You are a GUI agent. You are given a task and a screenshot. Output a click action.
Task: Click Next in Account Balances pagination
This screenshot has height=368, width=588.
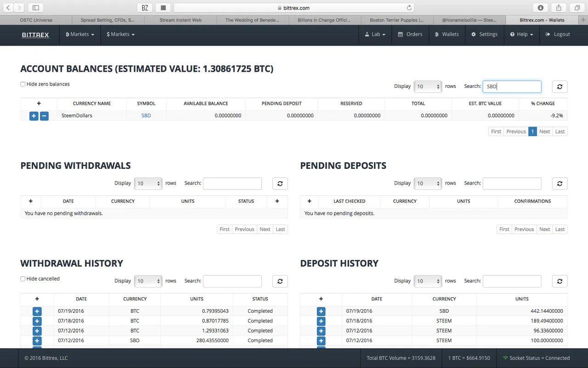(544, 132)
